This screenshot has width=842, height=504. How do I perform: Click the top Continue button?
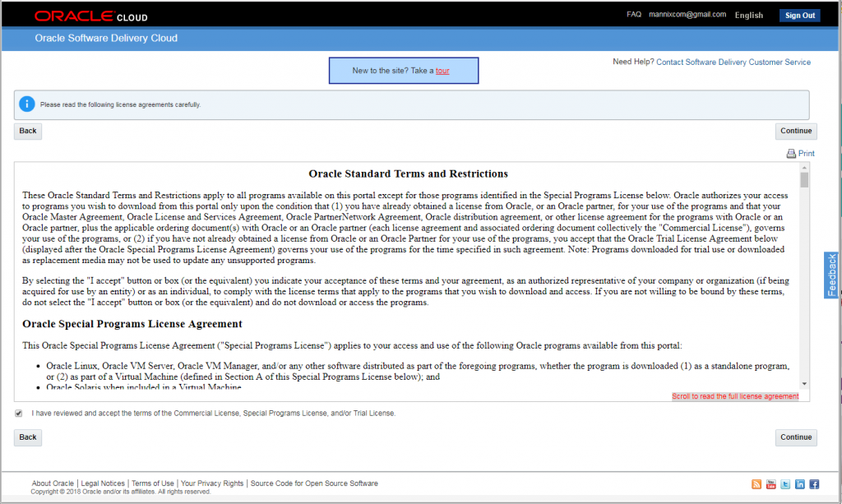pyautogui.click(x=796, y=131)
